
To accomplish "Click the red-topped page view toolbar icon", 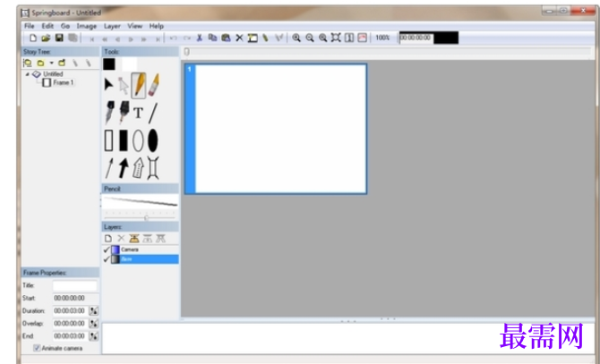I will (362, 38).
